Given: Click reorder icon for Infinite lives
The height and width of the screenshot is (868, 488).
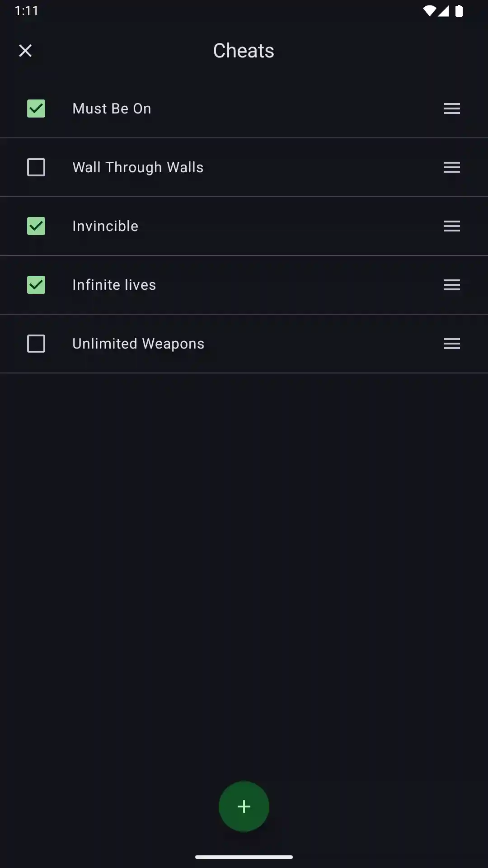Looking at the screenshot, I should (451, 285).
